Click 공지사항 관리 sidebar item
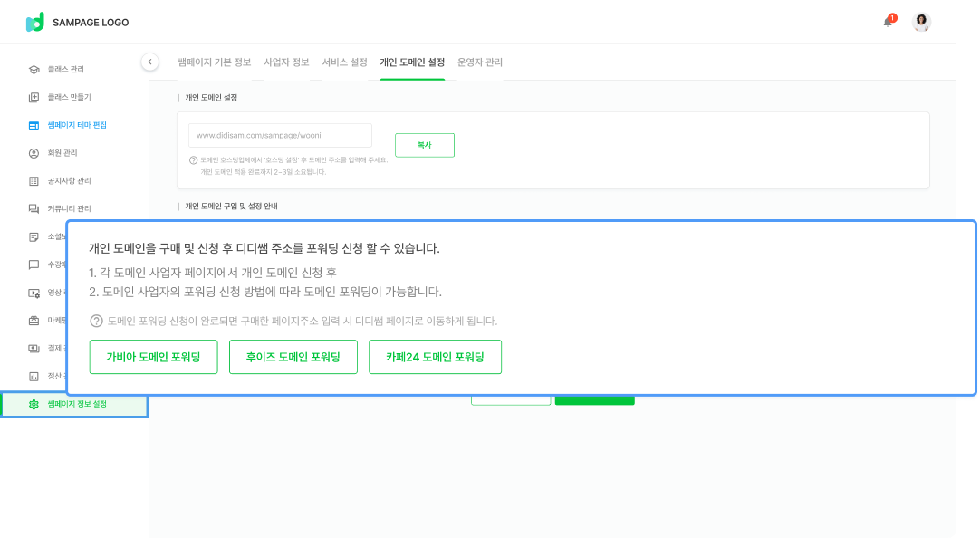 (69, 181)
